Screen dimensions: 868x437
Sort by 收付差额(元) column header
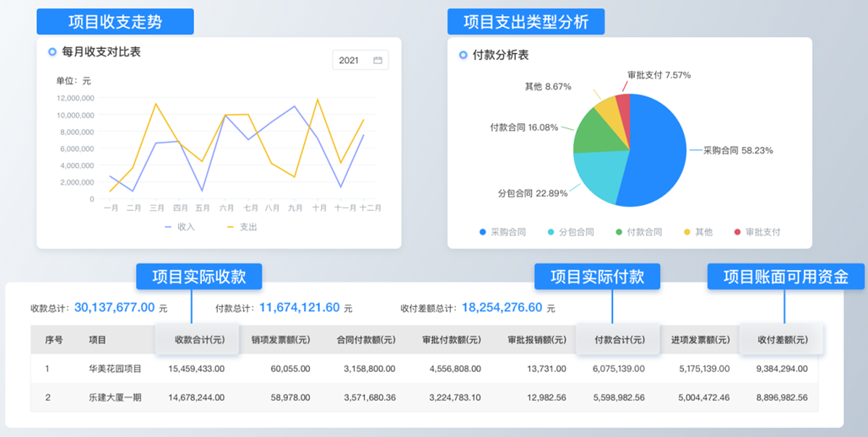pyautogui.click(x=781, y=340)
